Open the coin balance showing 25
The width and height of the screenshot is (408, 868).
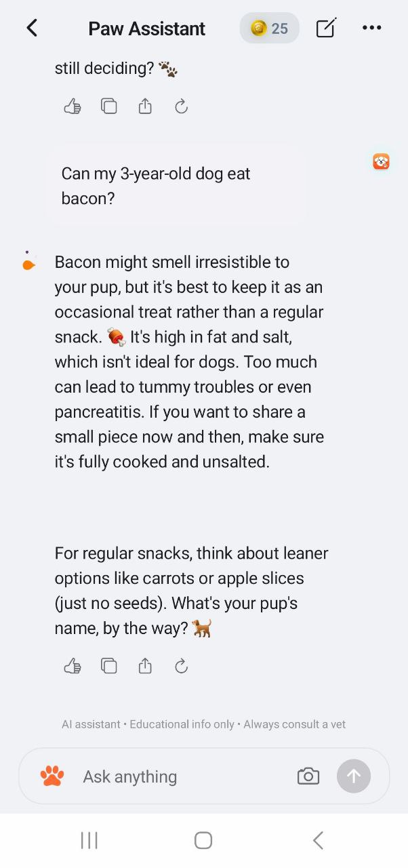click(x=269, y=28)
